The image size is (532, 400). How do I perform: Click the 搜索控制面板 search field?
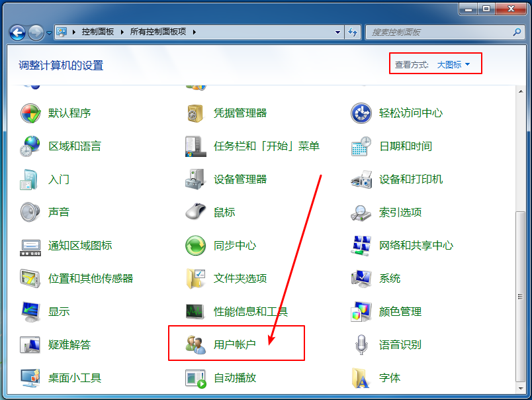(x=440, y=32)
